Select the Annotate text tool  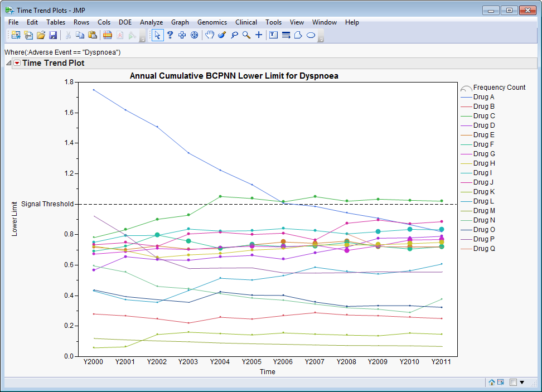[x=273, y=35]
